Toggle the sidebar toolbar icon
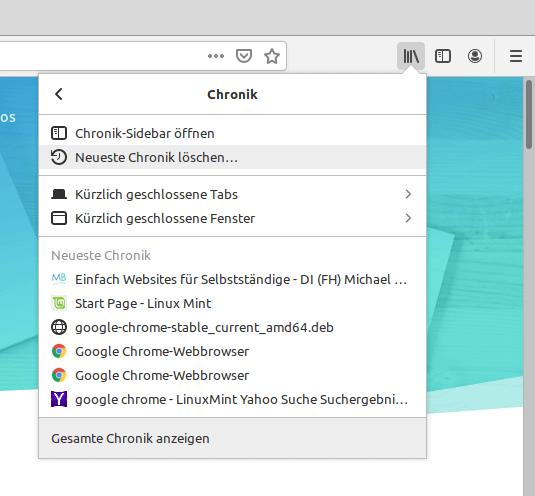Screen dimensions: 535x496 (x=443, y=56)
